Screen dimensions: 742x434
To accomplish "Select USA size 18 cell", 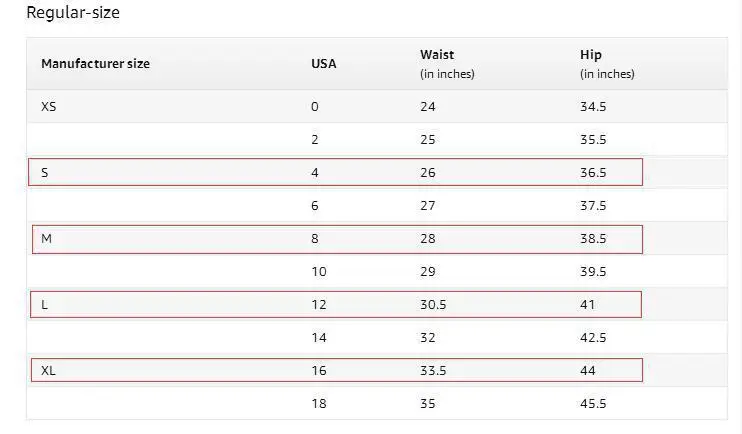I will tap(319, 403).
